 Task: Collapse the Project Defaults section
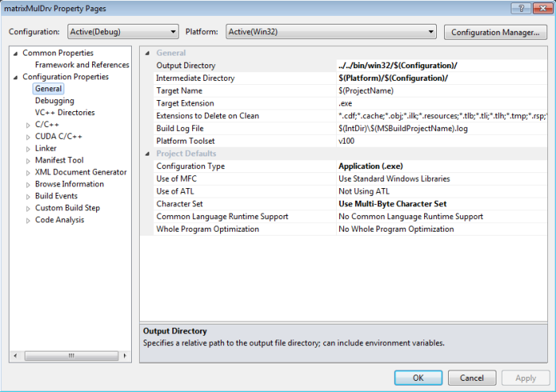[x=146, y=153]
